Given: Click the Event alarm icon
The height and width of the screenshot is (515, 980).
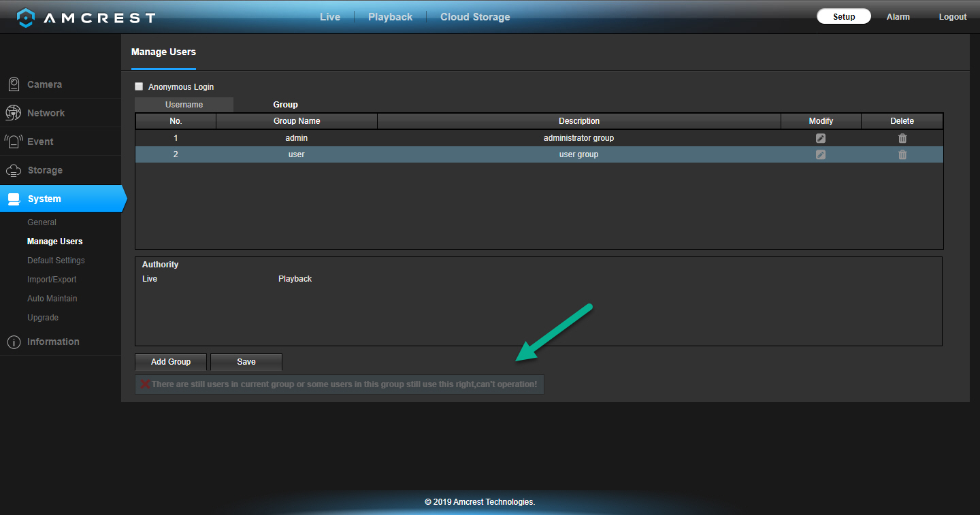Looking at the screenshot, I should pos(14,142).
